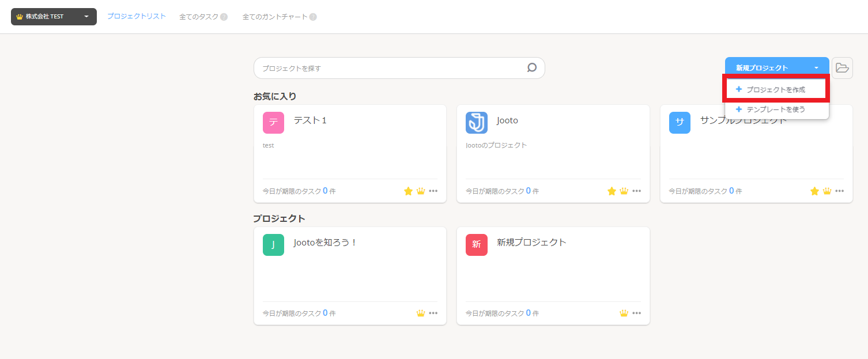Click help icon next to 全てのガントチャート
Screen dimensions: 868x359
(x=313, y=17)
